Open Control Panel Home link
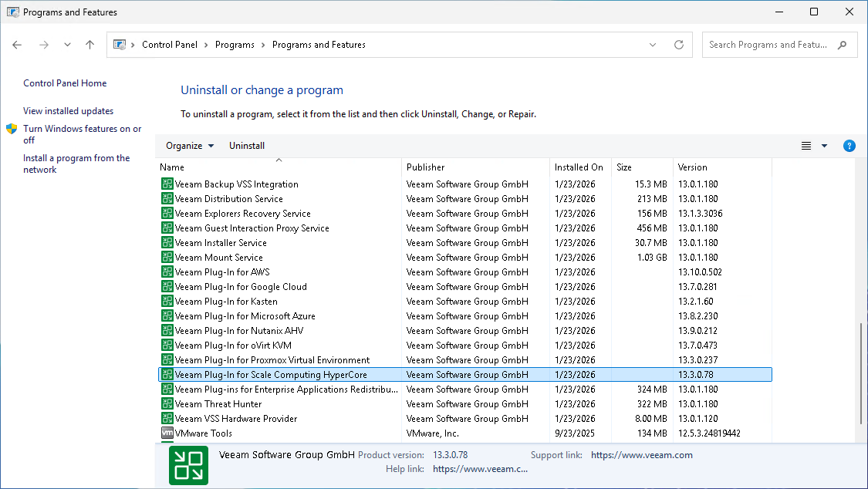The image size is (868, 489). 65,83
